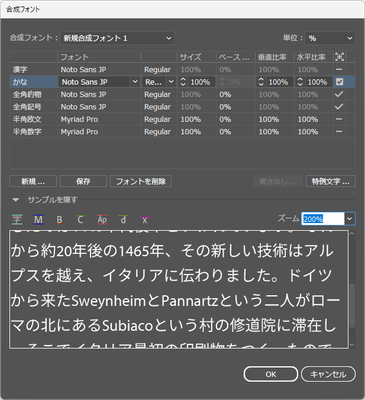Toggle x-height indicator icon x

(x=145, y=219)
